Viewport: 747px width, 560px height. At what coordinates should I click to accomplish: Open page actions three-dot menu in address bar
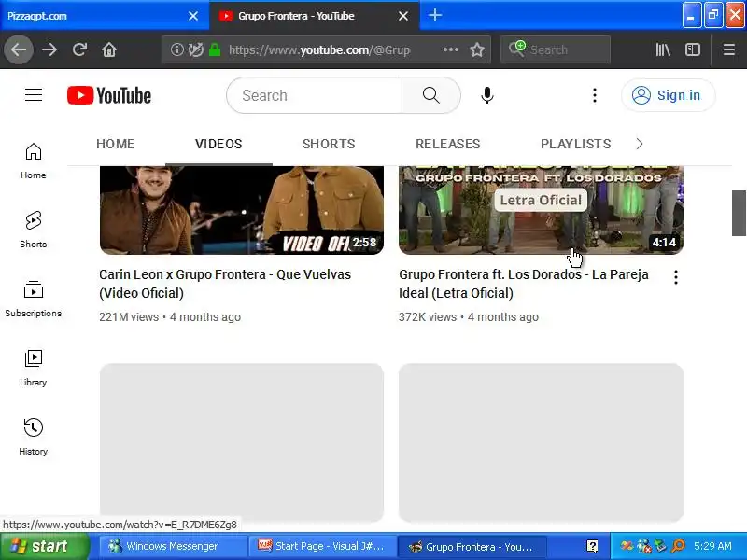coord(451,49)
